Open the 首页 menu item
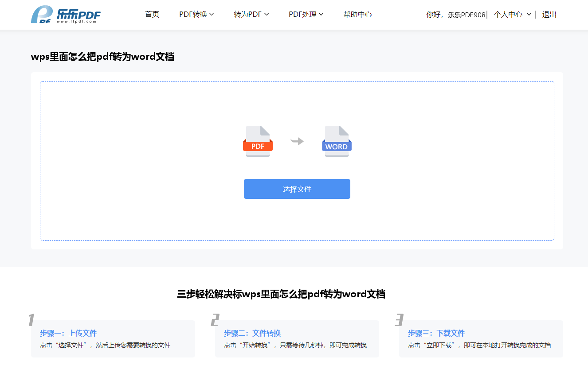This screenshot has height=369, width=588. 152,15
